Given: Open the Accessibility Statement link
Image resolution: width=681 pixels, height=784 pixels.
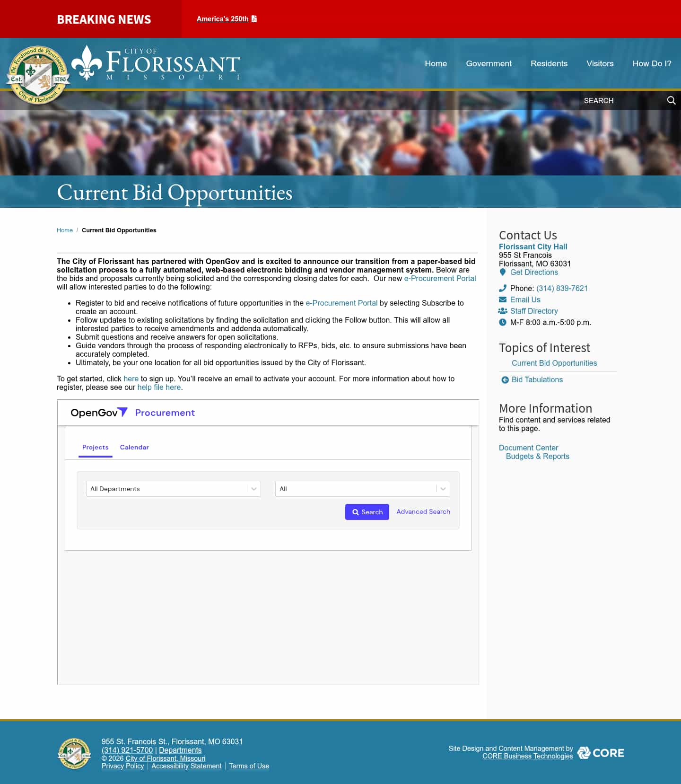Looking at the screenshot, I should 186,766.
